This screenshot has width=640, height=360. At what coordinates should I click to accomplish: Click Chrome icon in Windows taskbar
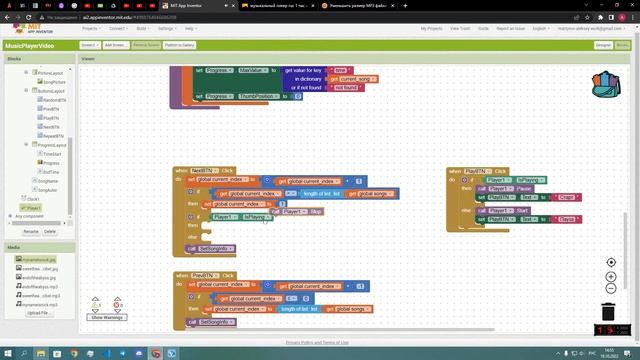pyautogui.click(x=73, y=353)
